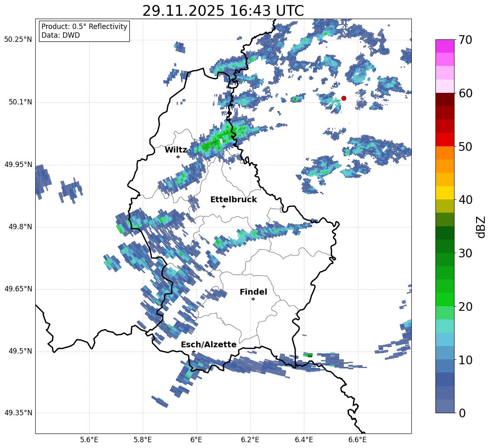491x448 pixels.
Task: Click the colorbar value 40
Action: [x=465, y=200]
